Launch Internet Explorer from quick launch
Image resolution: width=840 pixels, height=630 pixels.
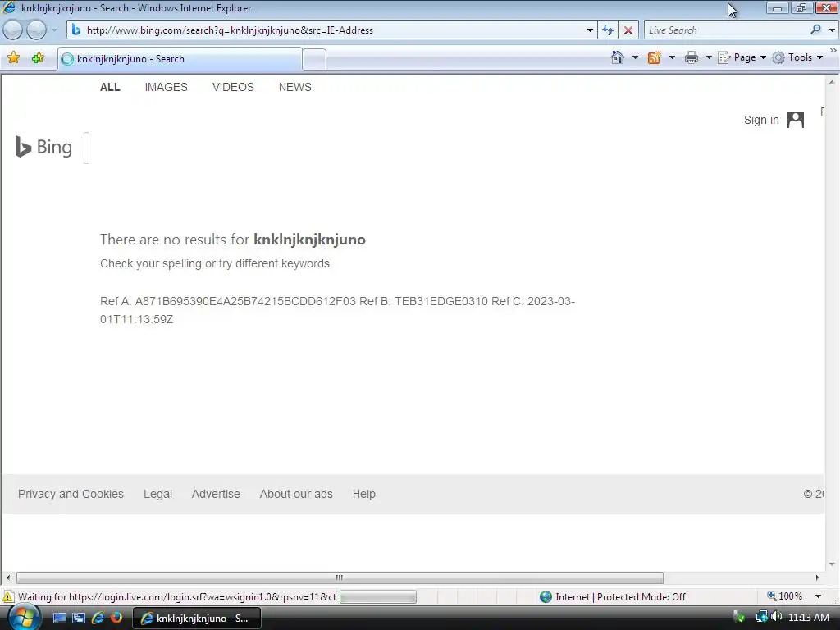(x=98, y=618)
